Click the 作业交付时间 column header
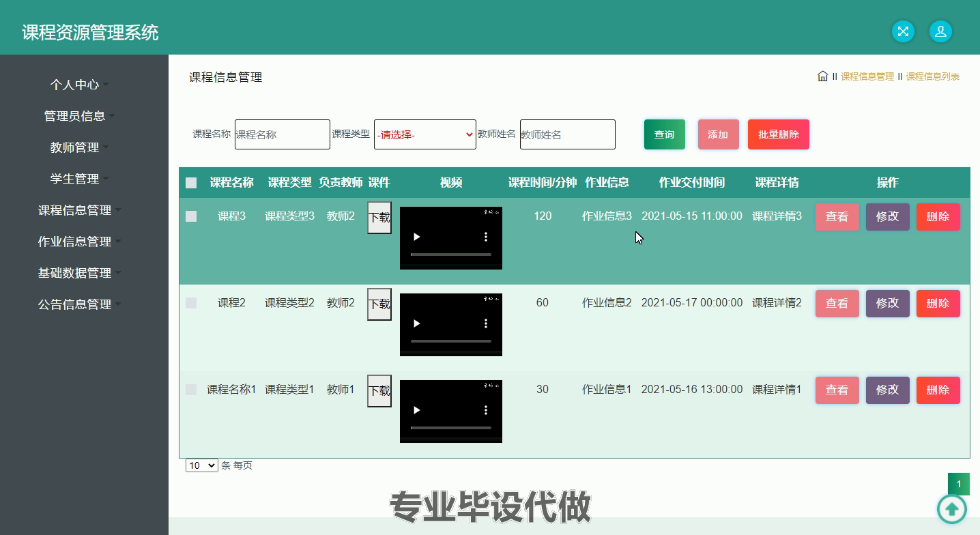Viewport: 980px width, 535px height. click(x=692, y=182)
